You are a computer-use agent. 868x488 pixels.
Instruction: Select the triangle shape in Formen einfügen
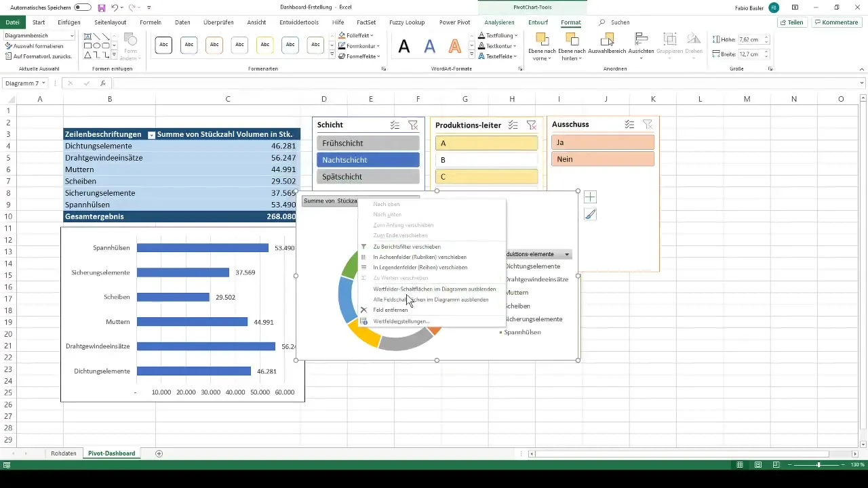coord(88,56)
